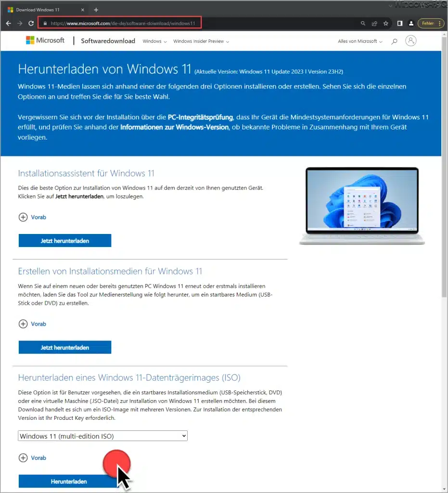Expand Vorab under Installationsassistent

(x=32, y=217)
